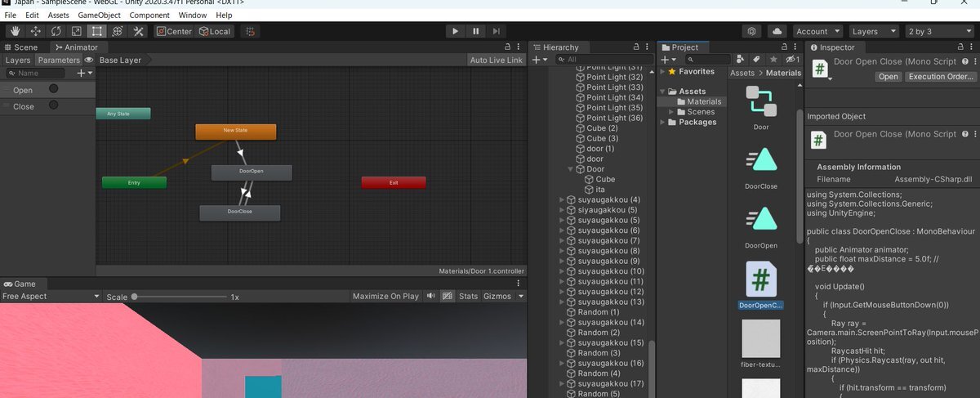Open the Collab services icon
Viewport: 980px width, 398px height.
click(x=752, y=31)
